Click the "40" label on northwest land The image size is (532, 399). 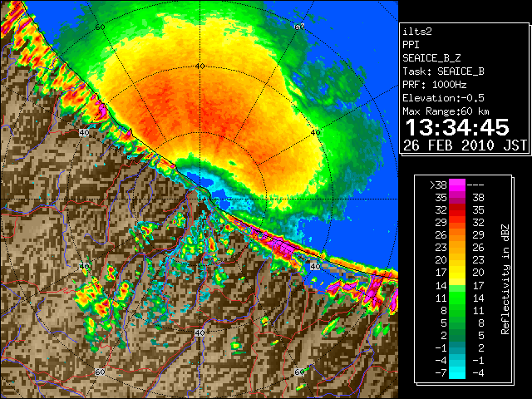pyautogui.click(x=84, y=133)
